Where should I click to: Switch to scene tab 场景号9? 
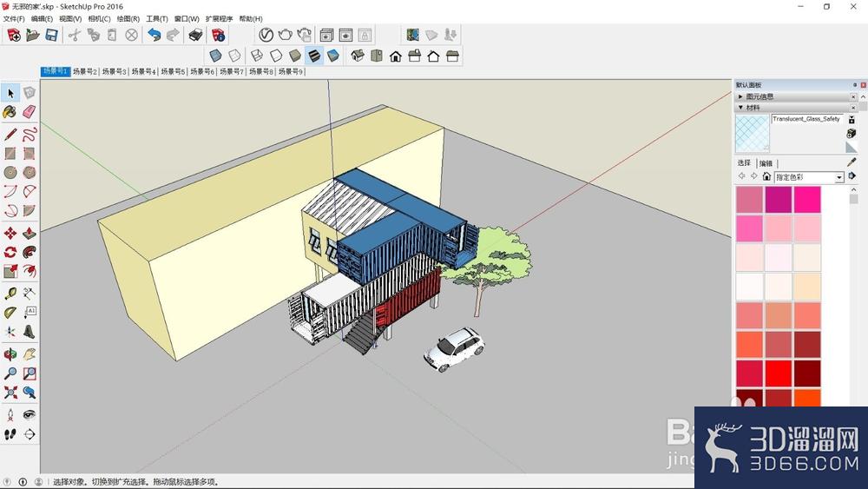[x=290, y=71]
